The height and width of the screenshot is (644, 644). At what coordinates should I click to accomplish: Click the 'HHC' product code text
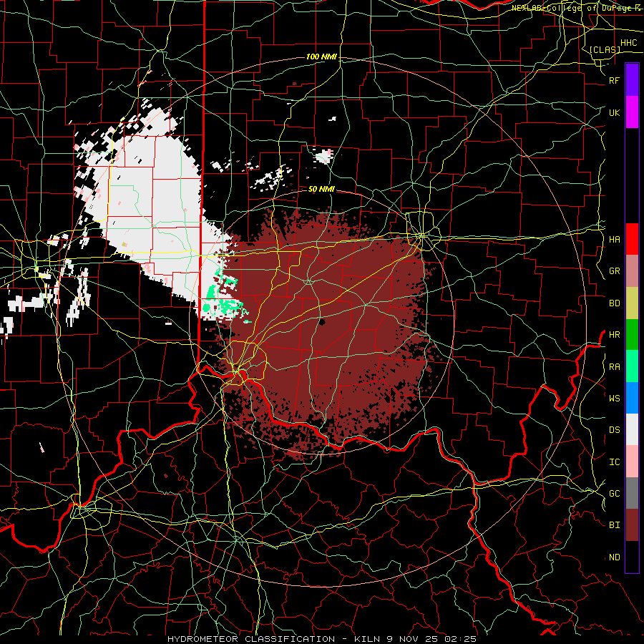tap(628, 43)
